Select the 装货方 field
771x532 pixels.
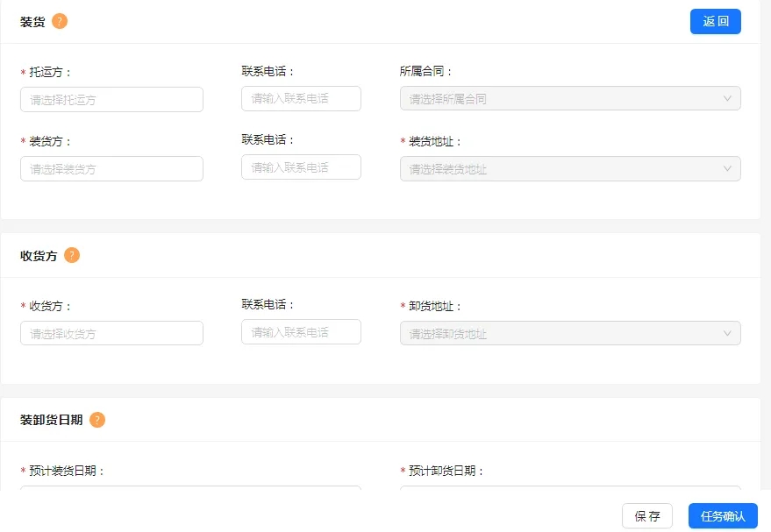click(x=111, y=168)
